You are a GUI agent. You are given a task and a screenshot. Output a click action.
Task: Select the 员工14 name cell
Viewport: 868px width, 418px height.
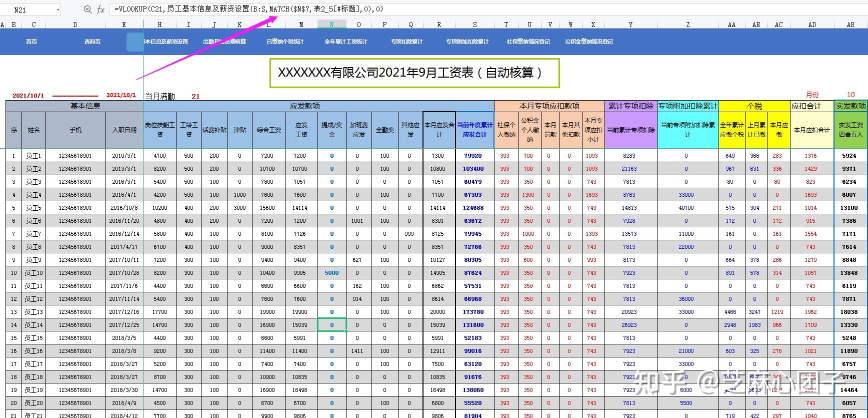coord(33,325)
